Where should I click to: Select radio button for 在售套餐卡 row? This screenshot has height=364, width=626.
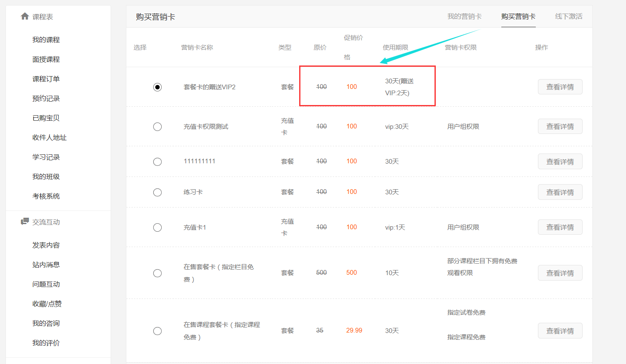157,273
